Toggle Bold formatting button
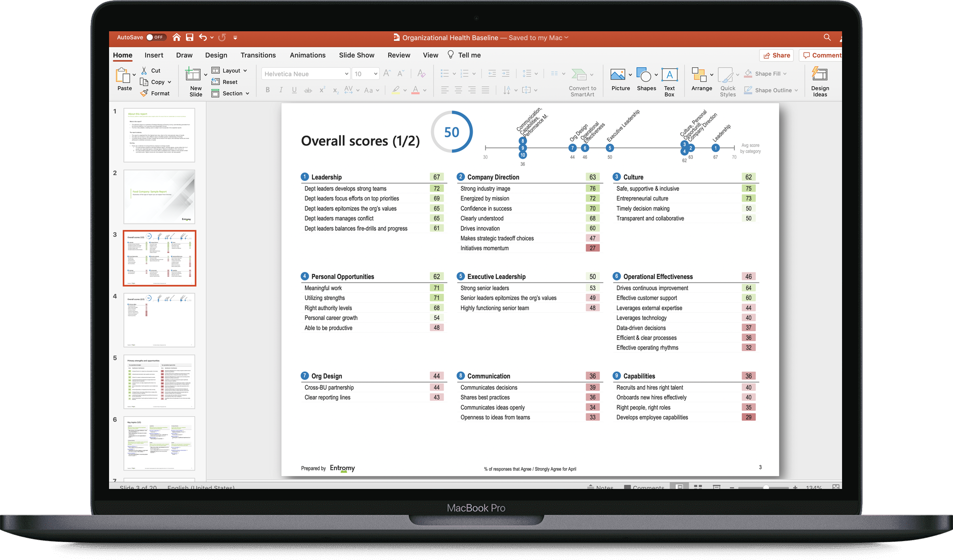The height and width of the screenshot is (560, 953). [268, 90]
